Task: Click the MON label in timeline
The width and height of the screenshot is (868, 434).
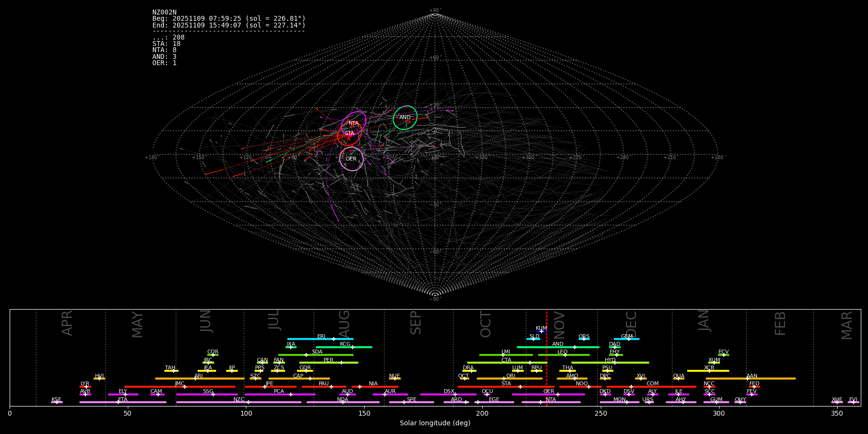Action: coord(619,399)
